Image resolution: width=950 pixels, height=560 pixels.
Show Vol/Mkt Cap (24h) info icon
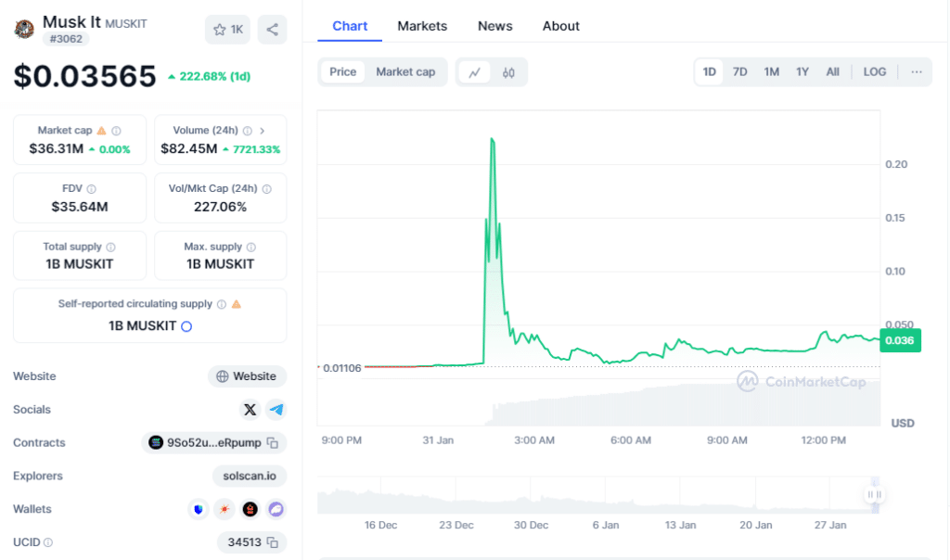(x=266, y=189)
